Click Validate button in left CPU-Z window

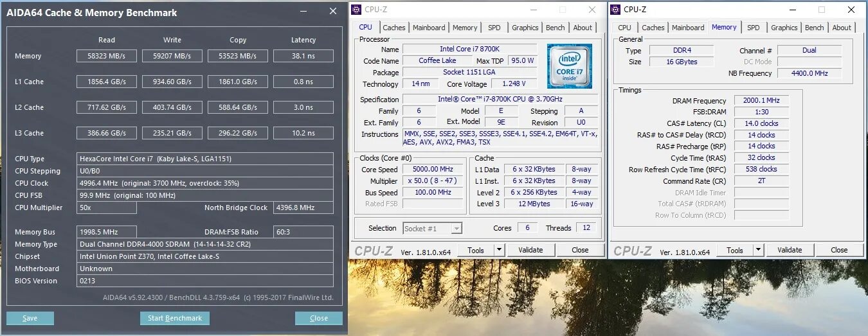point(530,250)
